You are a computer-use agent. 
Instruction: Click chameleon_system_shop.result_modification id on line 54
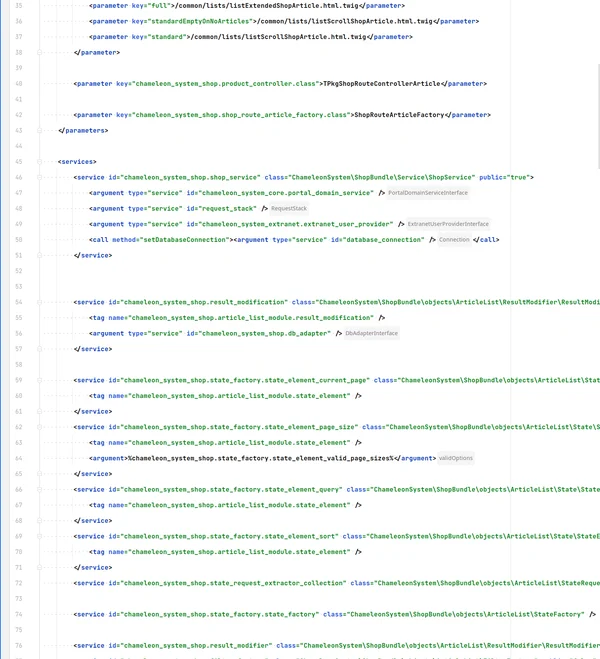pyautogui.click(x=204, y=302)
